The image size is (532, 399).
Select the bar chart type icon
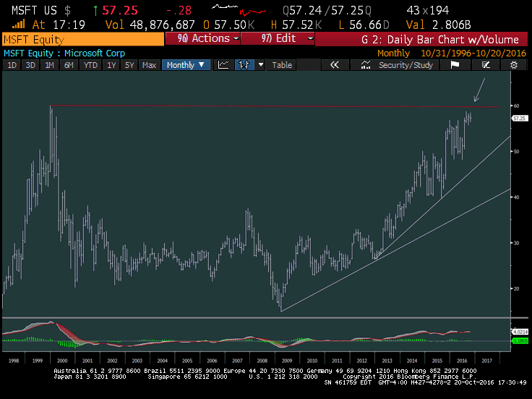click(x=244, y=65)
